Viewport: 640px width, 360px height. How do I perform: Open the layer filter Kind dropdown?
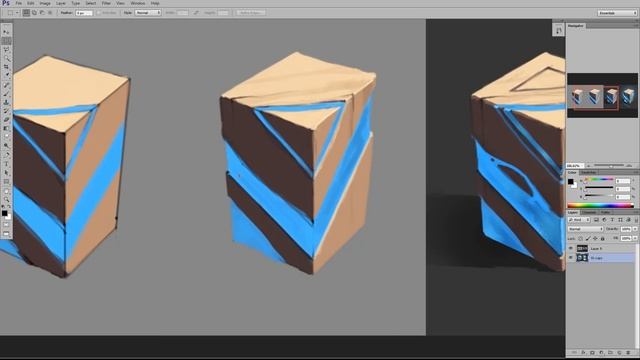[579, 220]
